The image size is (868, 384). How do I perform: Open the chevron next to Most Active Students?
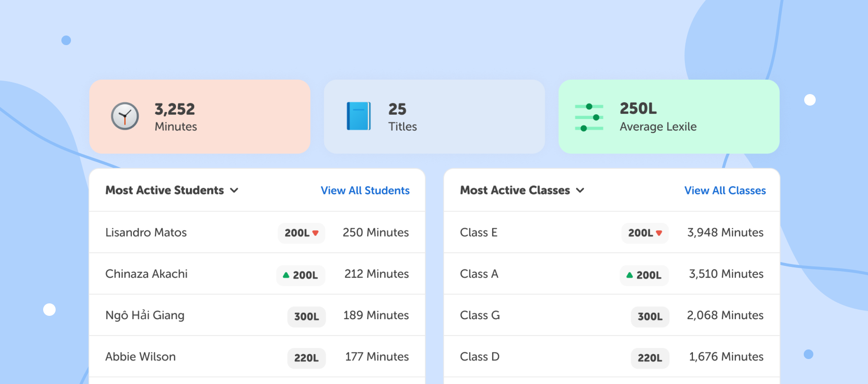234,190
